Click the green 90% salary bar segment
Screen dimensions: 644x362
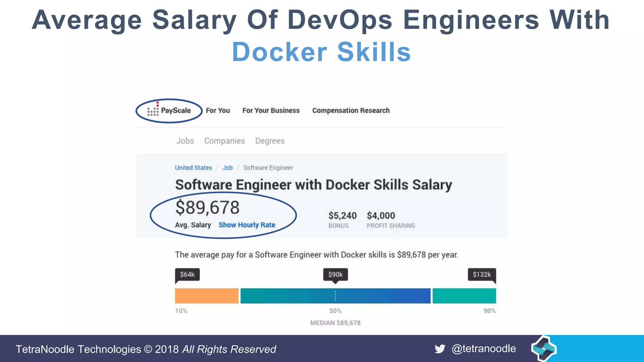(464, 296)
